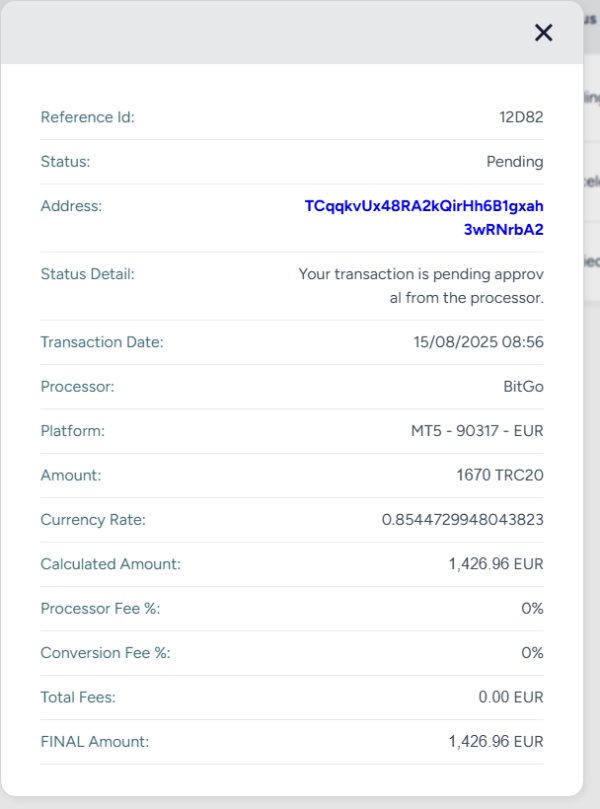Viewport: 600px width, 809px height.
Task: Click the Address field label
Action: point(71,206)
